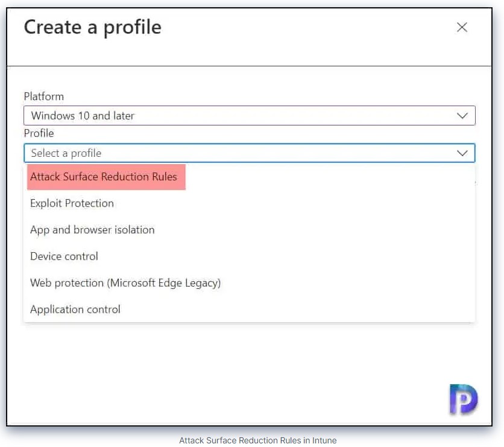Choose the Exploit Protection profile
This screenshot has width=504, height=447.
72,203
